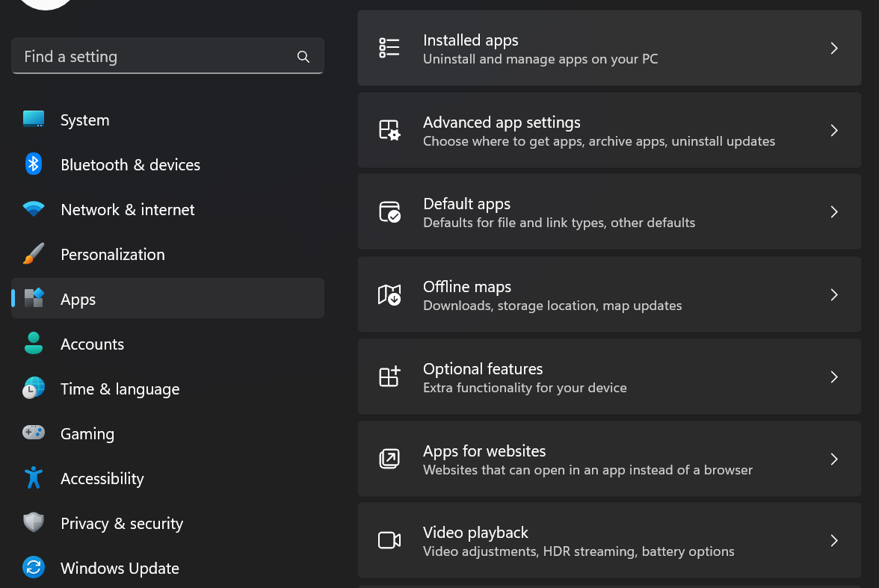Click the Wi-Fi Network & internet icon

34,209
